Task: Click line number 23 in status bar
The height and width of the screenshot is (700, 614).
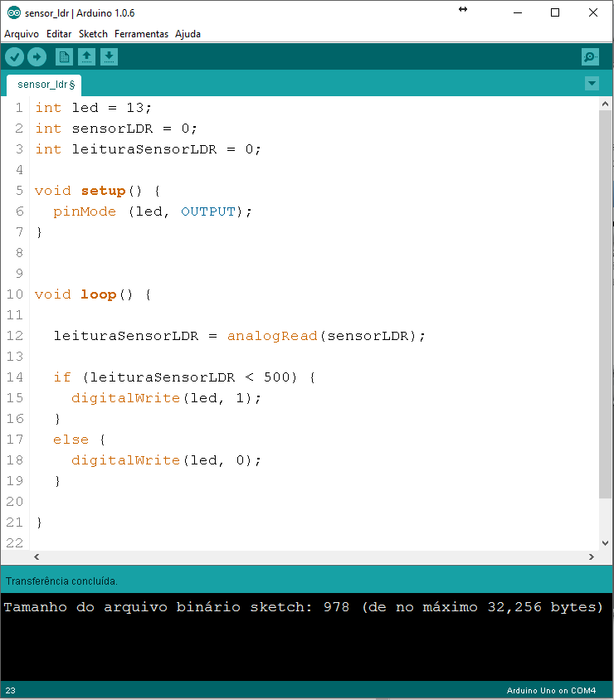Action: [x=10, y=691]
